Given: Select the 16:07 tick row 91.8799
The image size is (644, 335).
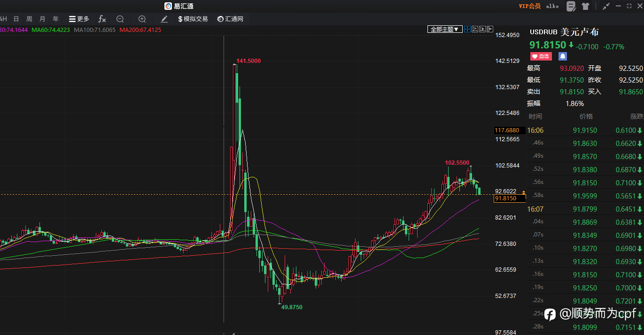Looking at the screenshot, I should [585, 209].
